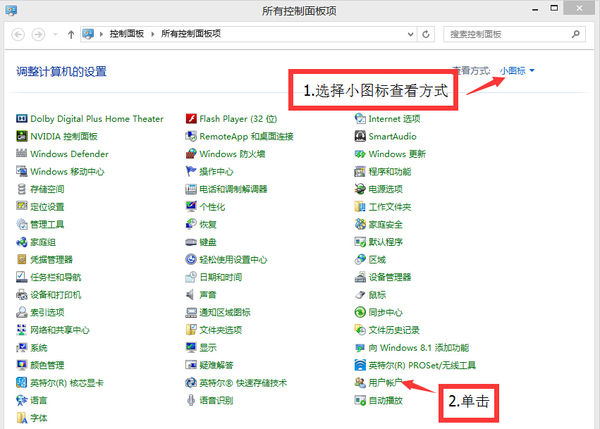The height and width of the screenshot is (429, 600).
Task: Select 控制面板 in the breadcrumb
Action: click(127, 34)
